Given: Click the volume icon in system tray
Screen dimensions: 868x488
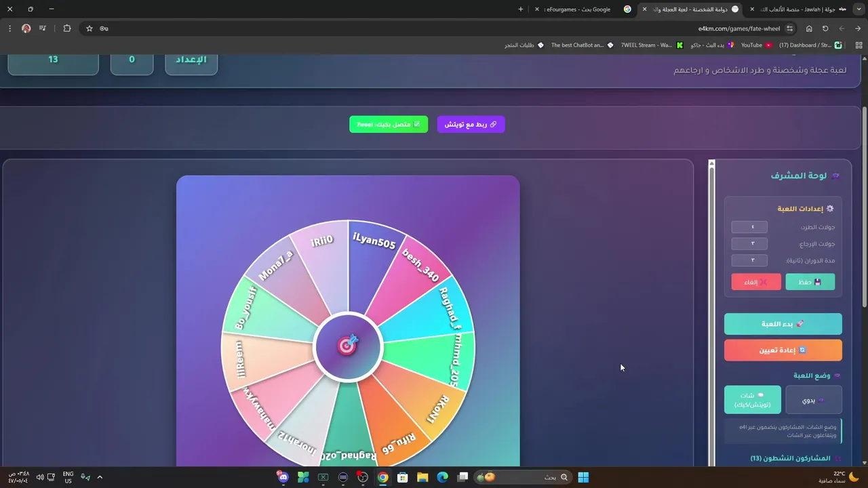Looking at the screenshot, I should 39,477.
